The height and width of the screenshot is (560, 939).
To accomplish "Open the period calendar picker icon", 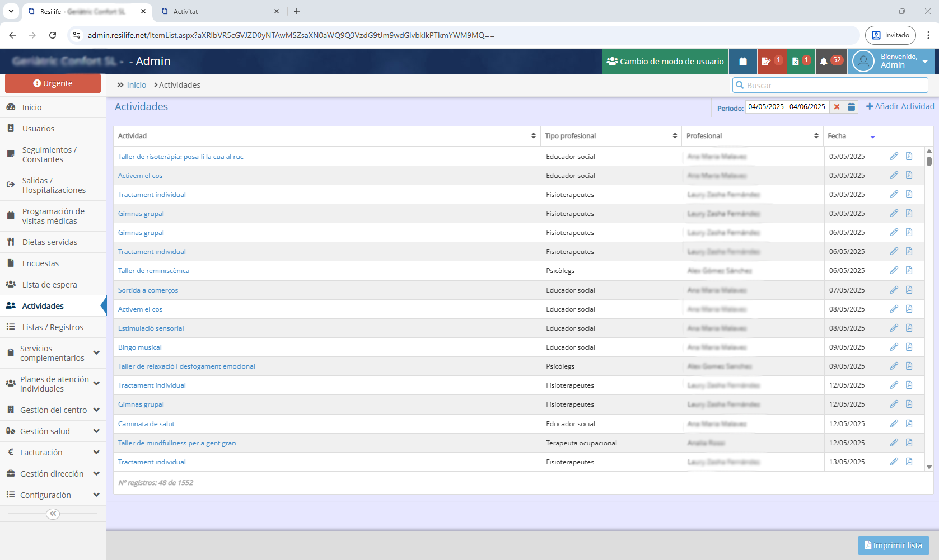I will pyautogui.click(x=851, y=107).
